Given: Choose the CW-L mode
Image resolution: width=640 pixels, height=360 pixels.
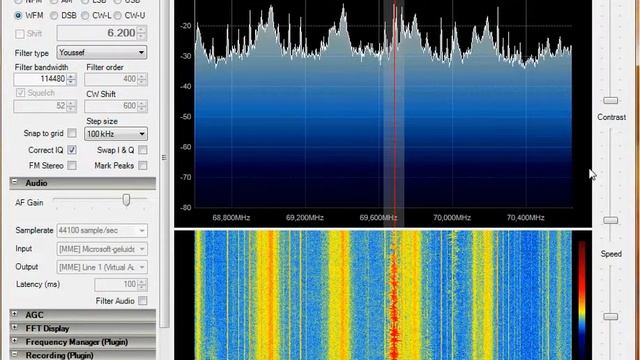Looking at the screenshot, I should (85, 16).
